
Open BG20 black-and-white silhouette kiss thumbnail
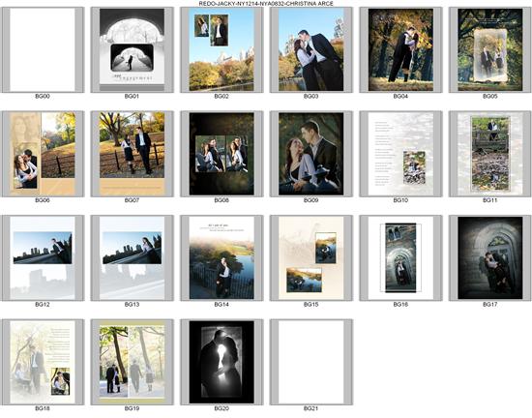tap(222, 362)
